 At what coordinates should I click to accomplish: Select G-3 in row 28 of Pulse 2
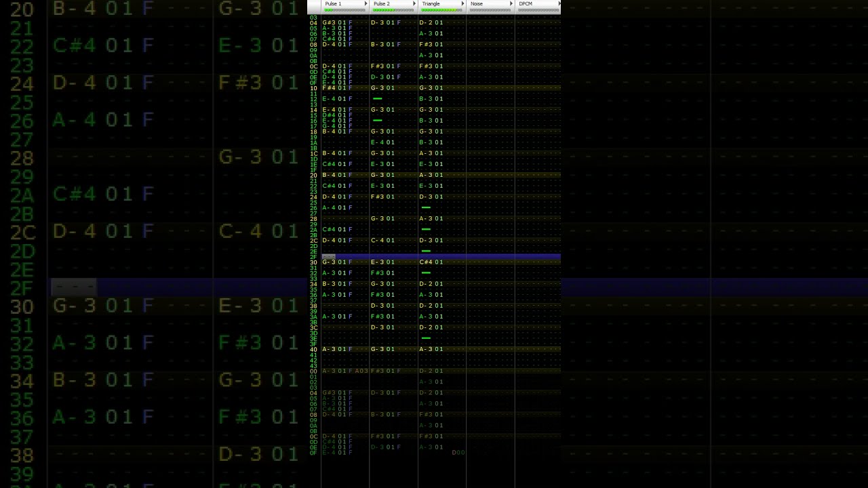click(377, 218)
